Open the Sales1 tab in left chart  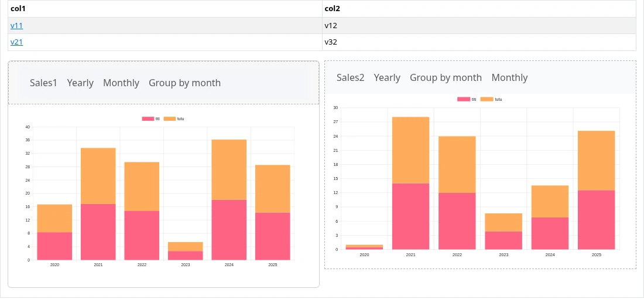tap(43, 83)
